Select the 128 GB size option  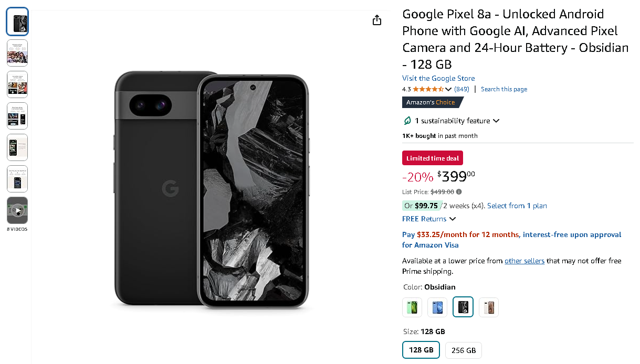pos(421,350)
